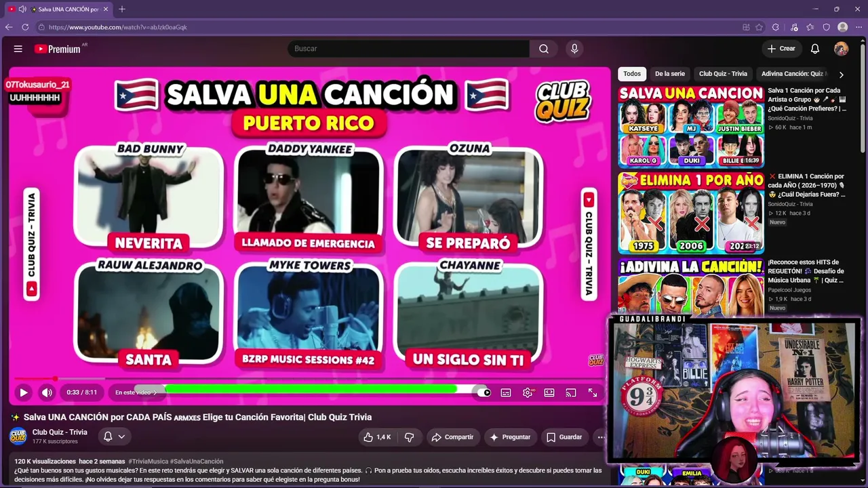Close the Salva UNA CANCIÓN tab

[106, 9]
